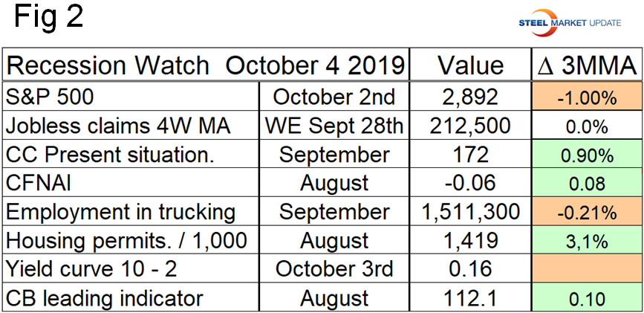The width and height of the screenshot is (644, 313).
Task: Click the orange -0.21% cell
Action: (x=587, y=213)
